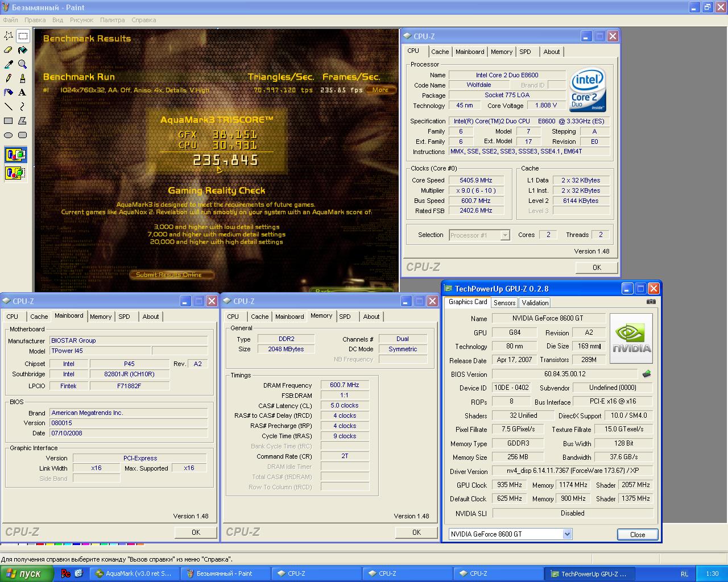Screen dimensions: 728x582
Task: Click the Rated FSB value 2402.6 MHz
Action: (x=476, y=210)
